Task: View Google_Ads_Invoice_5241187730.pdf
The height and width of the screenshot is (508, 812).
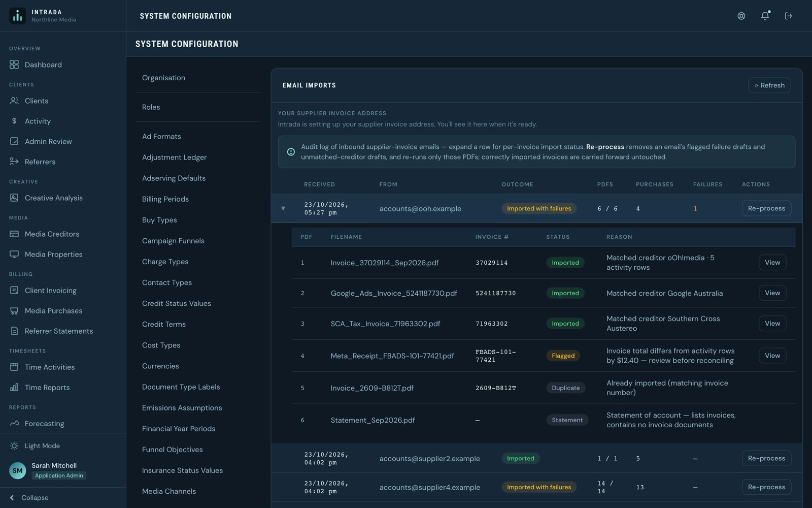Action: [x=772, y=293]
